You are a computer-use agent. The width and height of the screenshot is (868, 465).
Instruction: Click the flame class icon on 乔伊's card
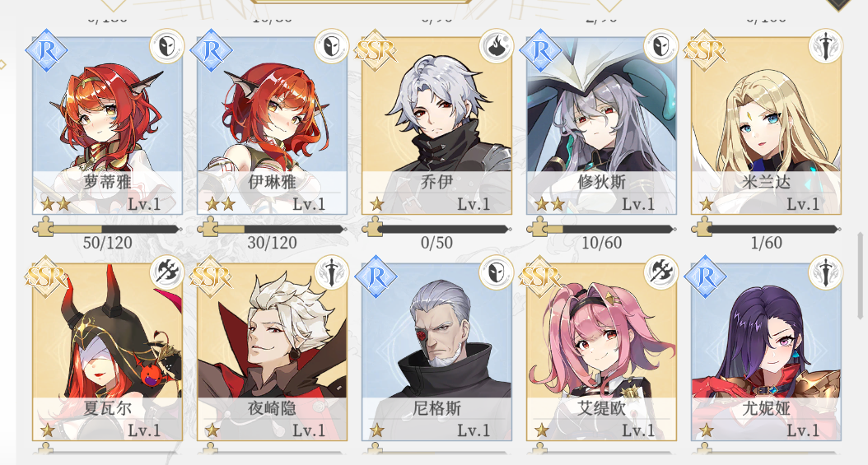coord(496,46)
